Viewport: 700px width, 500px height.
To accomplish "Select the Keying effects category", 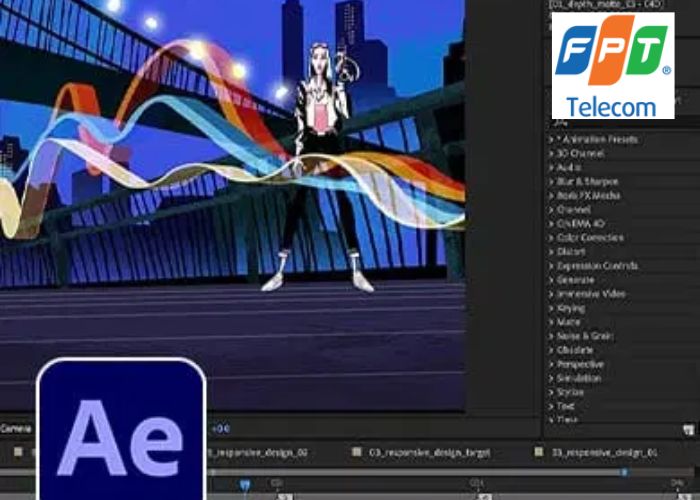I will point(572,308).
